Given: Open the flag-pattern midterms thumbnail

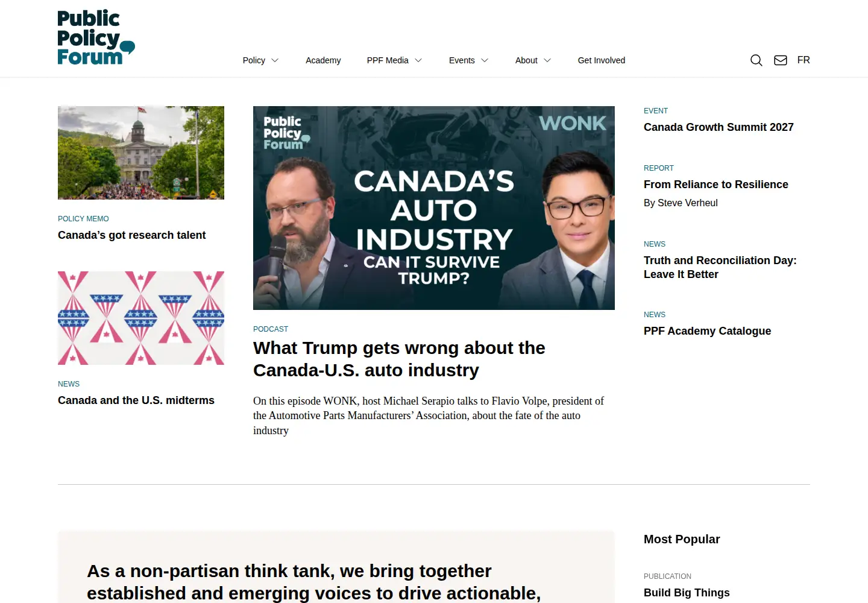Looking at the screenshot, I should coord(141,318).
